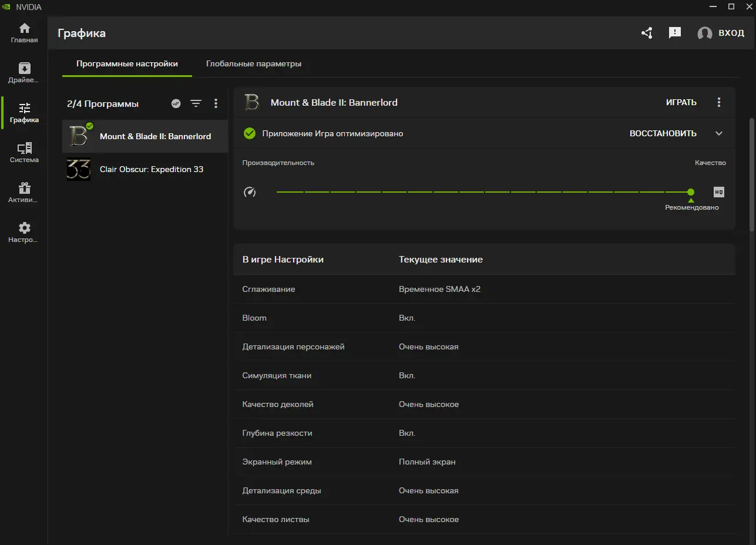Click the Глубина резкости row
Viewport: 756px width, 545px height.
(x=484, y=433)
